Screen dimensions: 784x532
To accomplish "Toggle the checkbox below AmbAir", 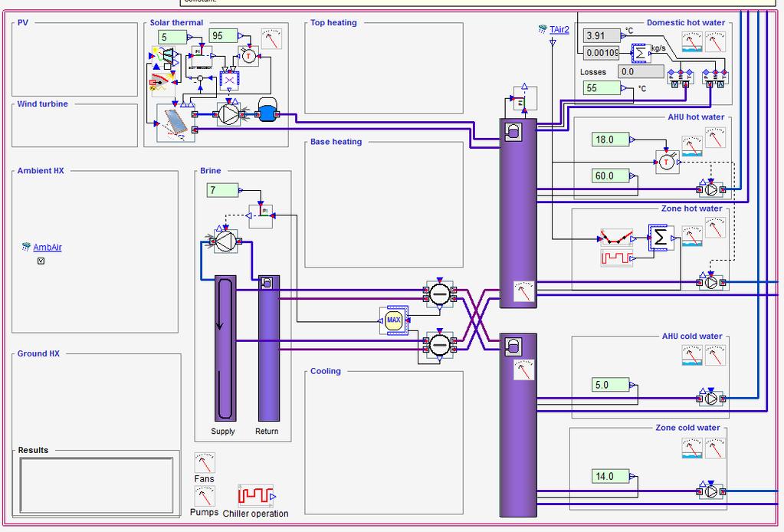I will pyautogui.click(x=41, y=261).
